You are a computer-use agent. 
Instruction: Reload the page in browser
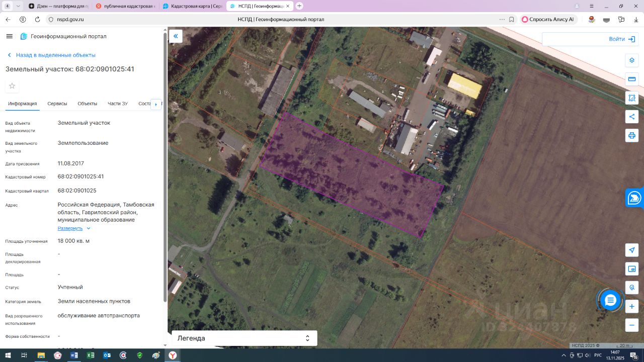tap(37, 20)
